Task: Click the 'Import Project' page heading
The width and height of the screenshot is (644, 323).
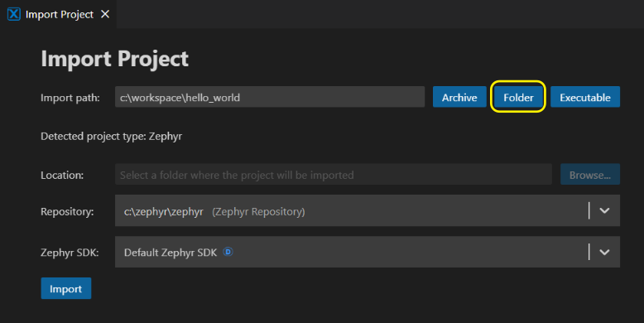Action: [x=114, y=59]
